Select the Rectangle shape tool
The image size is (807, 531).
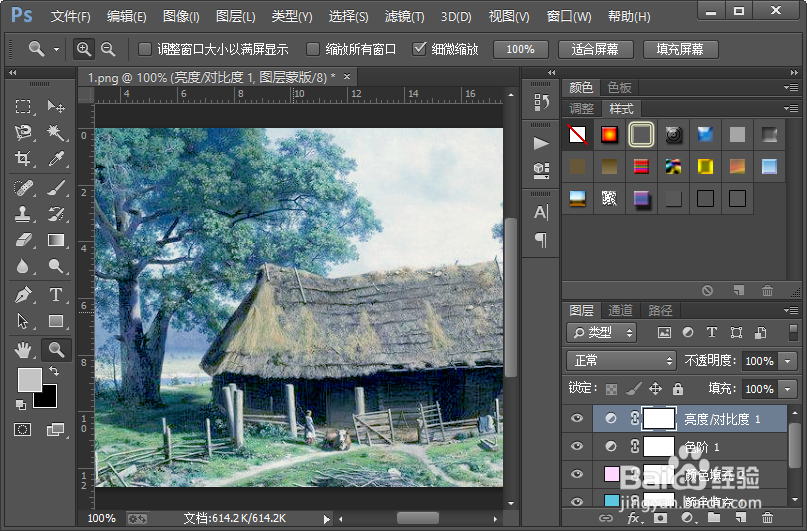(56, 321)
